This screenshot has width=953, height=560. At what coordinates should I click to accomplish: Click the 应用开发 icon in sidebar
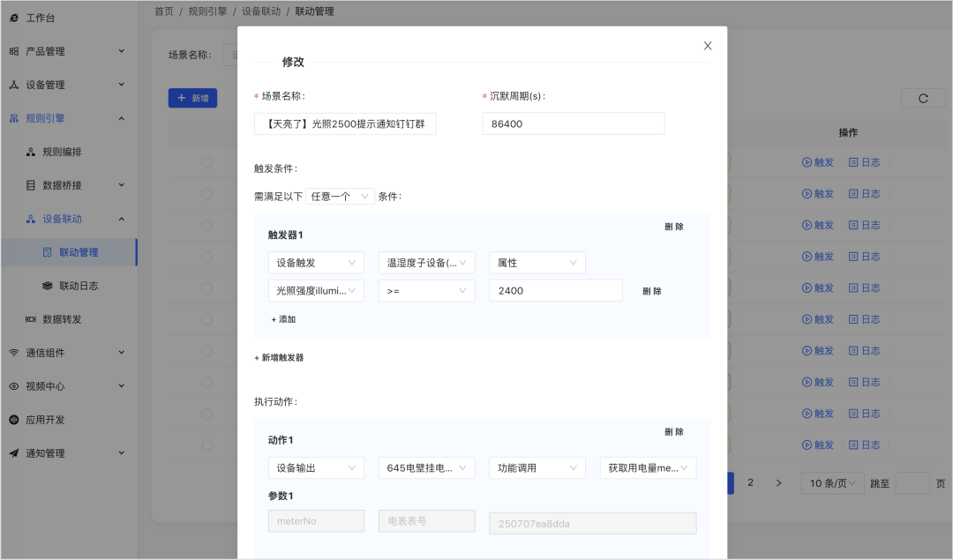click(14, 420)
